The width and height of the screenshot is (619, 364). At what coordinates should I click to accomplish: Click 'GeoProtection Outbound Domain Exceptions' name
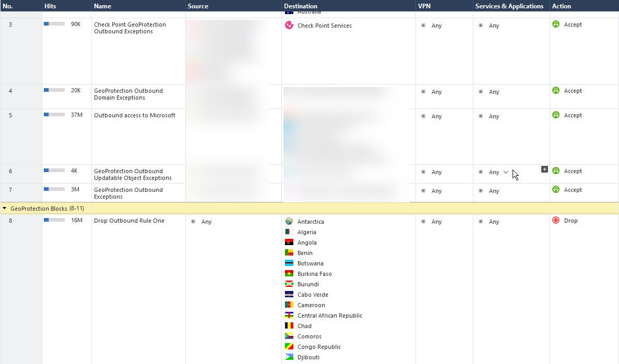[x=128, y=94]
